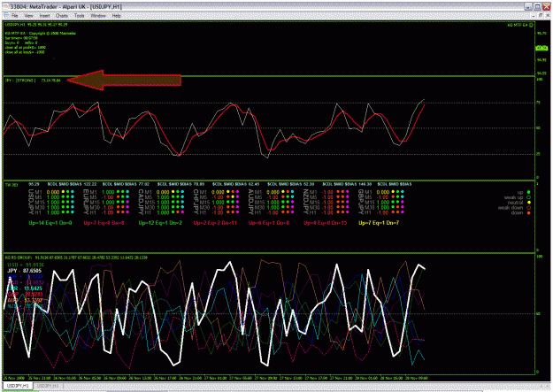Image resolution: width=553 pixels, height=392 pixels.
Task: Close the inner chart window from menu bar
Action: point(547,16)
